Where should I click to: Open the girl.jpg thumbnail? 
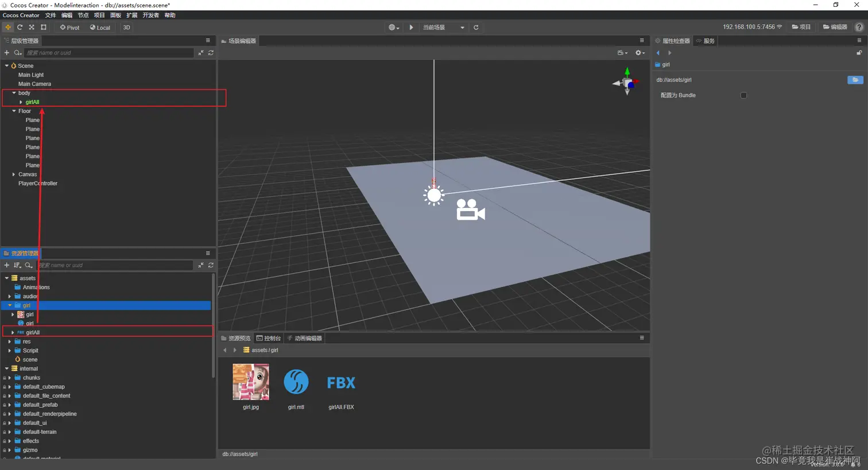click(251, 382)
